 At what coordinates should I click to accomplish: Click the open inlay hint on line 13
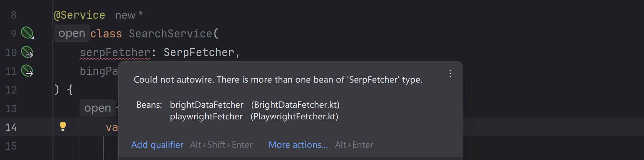click(x=98, y=108)
